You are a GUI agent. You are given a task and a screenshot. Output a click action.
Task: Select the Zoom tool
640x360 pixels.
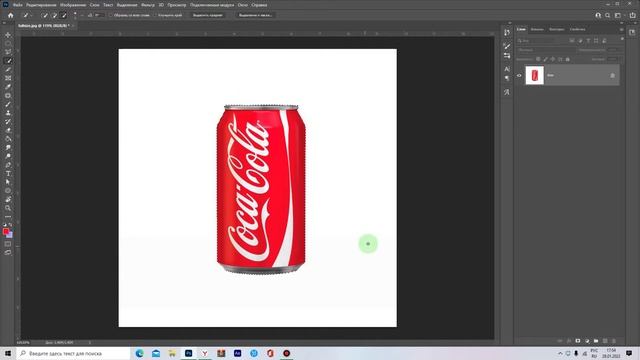pyautogui.click(x=8, y=208)
